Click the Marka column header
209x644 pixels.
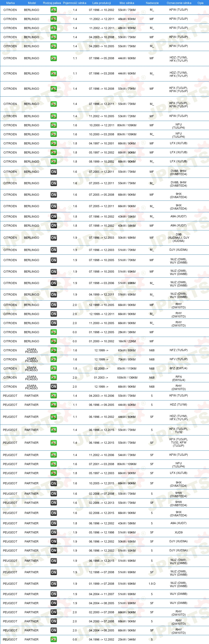(10, 3)
